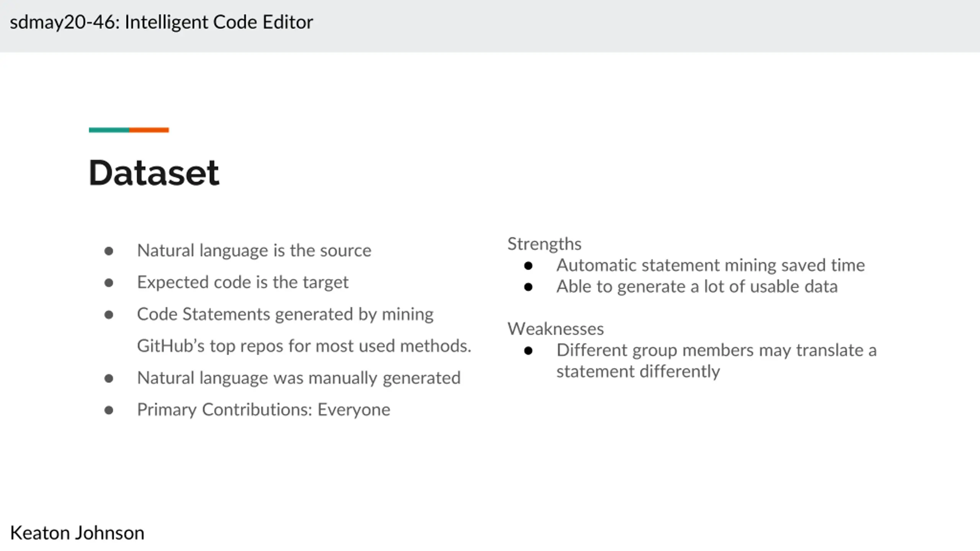Image resolution: width=980 pixels, height=551 pixels.
Task: Click the 'Dataset' slide title
Action: pyautogui.click(x=154, y=173)
